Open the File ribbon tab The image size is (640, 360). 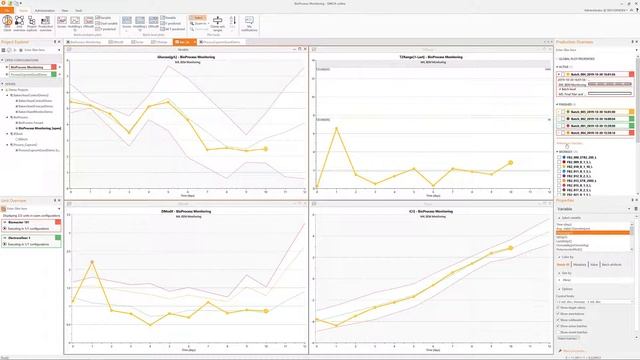7,10
